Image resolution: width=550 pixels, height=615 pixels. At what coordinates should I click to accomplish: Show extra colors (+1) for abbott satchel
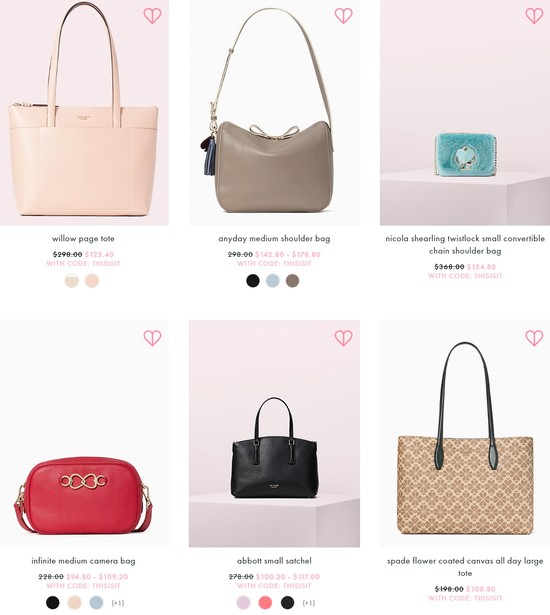tap(309, 602)
